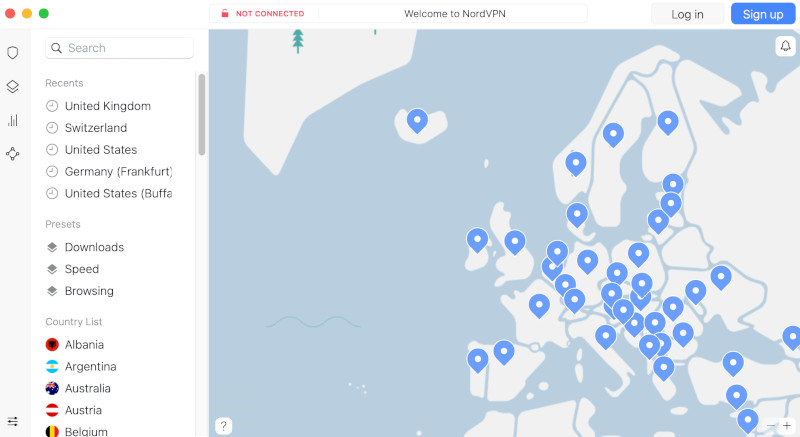This screenshot has height=437, width=800.
Task: Click the map pin on Sweden
Action: [x=613, y=135]
